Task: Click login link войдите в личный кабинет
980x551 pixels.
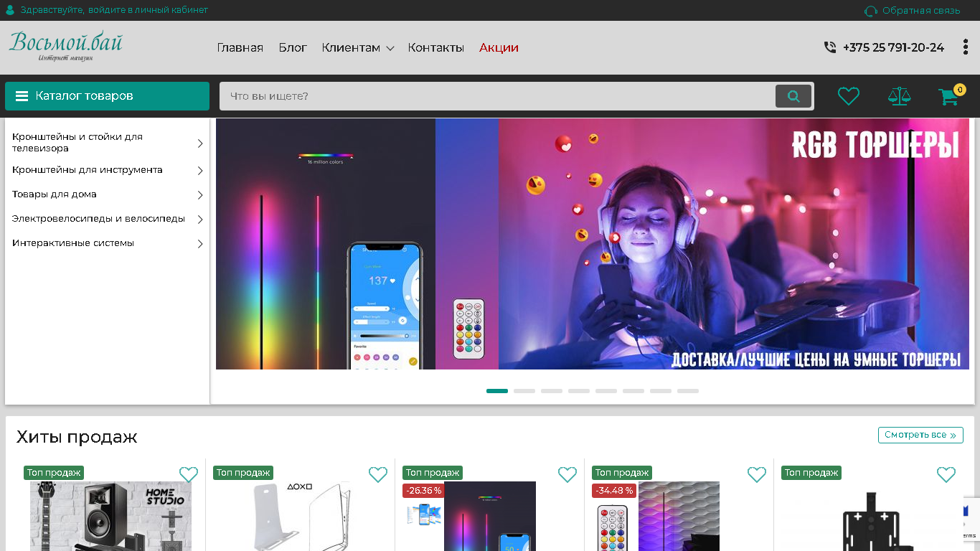Action: (x=148, y=10)
